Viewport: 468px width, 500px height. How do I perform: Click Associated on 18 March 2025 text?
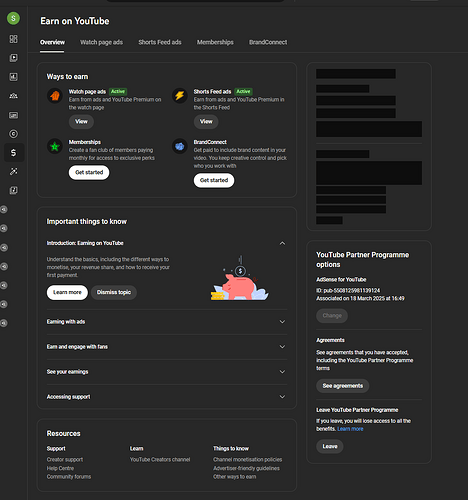coord(360,298)
